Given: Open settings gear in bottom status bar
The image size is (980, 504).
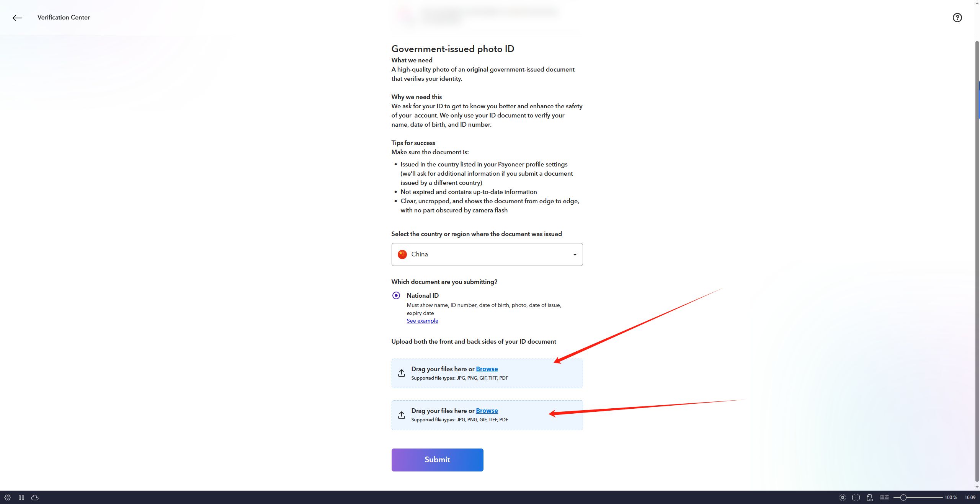Looking at the screenshot, I should [8, 497].
